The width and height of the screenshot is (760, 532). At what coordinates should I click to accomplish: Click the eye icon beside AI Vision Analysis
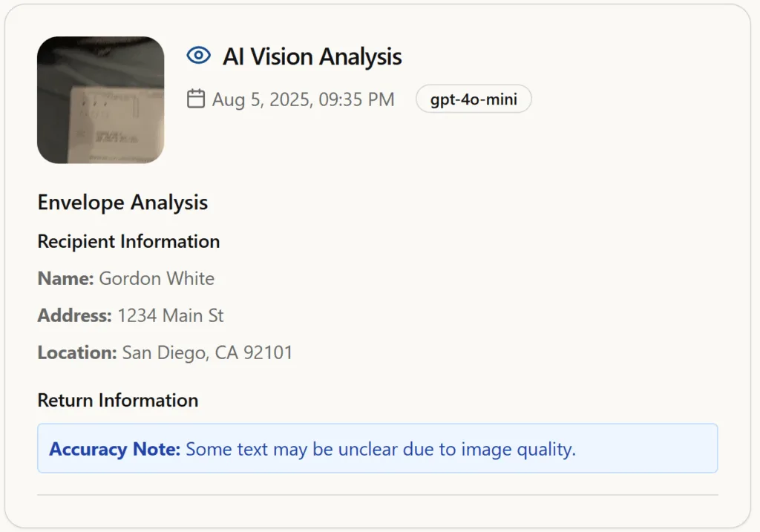click(x=199, y=55)
